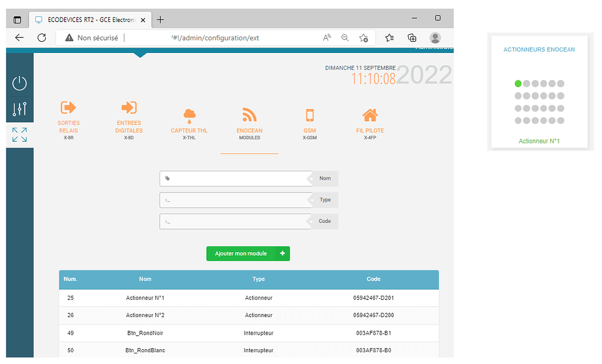Open a new browser tab
The image size is (602, 364).
pos(160,19)
